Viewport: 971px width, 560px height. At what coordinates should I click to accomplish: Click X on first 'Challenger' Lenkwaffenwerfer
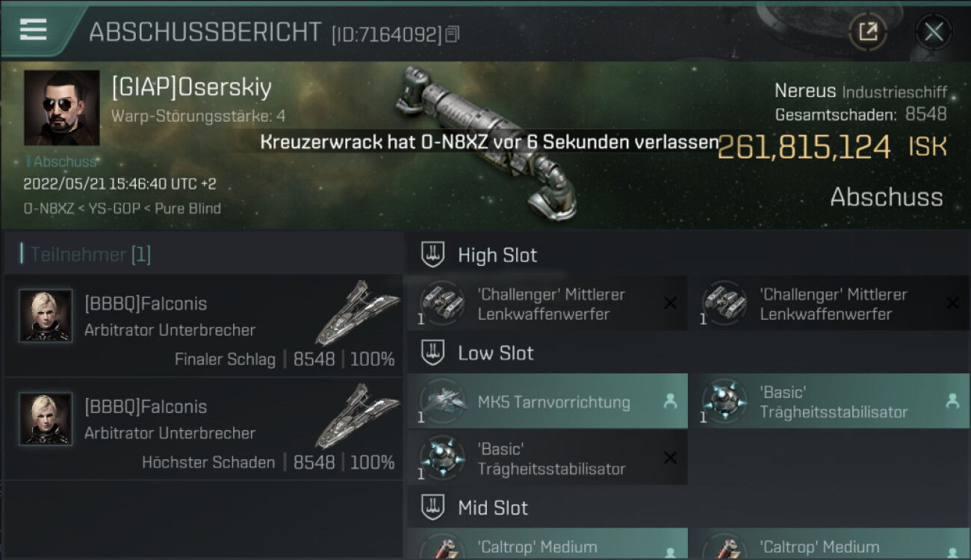(671, 303)
